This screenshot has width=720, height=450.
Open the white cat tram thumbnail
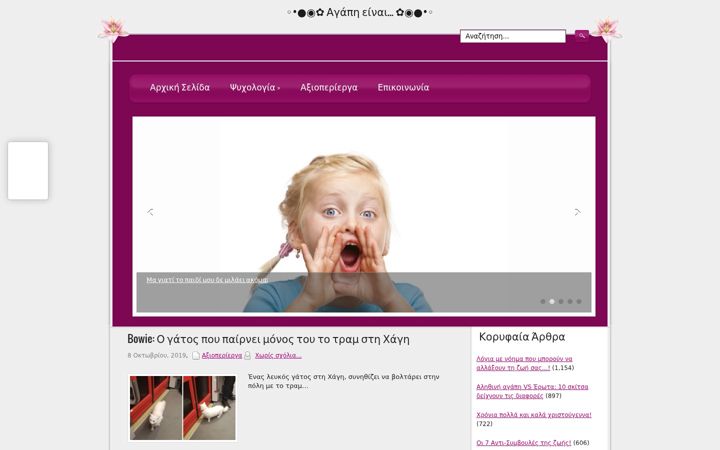point(183,408)
